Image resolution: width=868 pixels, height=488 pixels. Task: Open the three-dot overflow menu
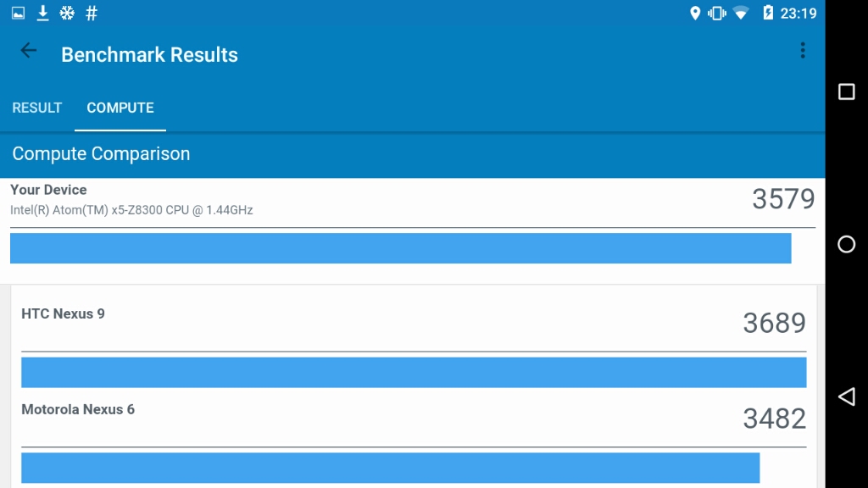click(x=802, y=51)
